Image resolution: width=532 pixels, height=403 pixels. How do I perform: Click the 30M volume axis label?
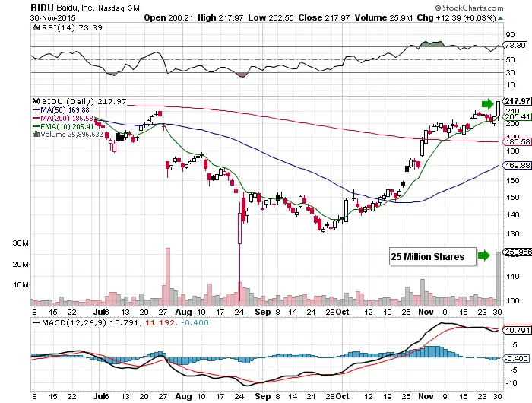coord(21,243)
